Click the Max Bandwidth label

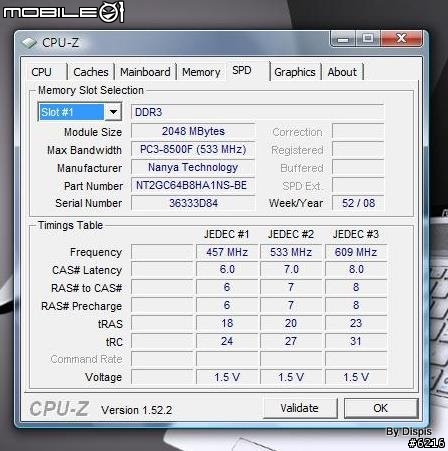point(84,150)
